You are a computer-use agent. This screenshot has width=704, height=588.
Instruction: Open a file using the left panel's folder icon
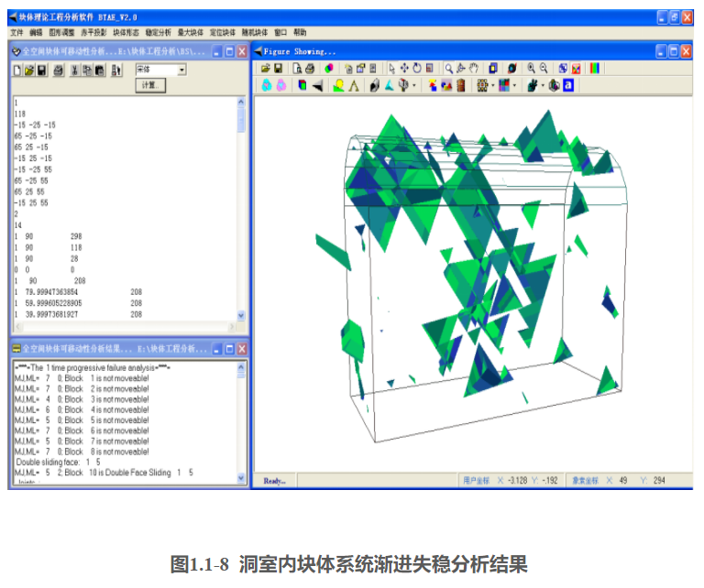(x=30, y=70)
